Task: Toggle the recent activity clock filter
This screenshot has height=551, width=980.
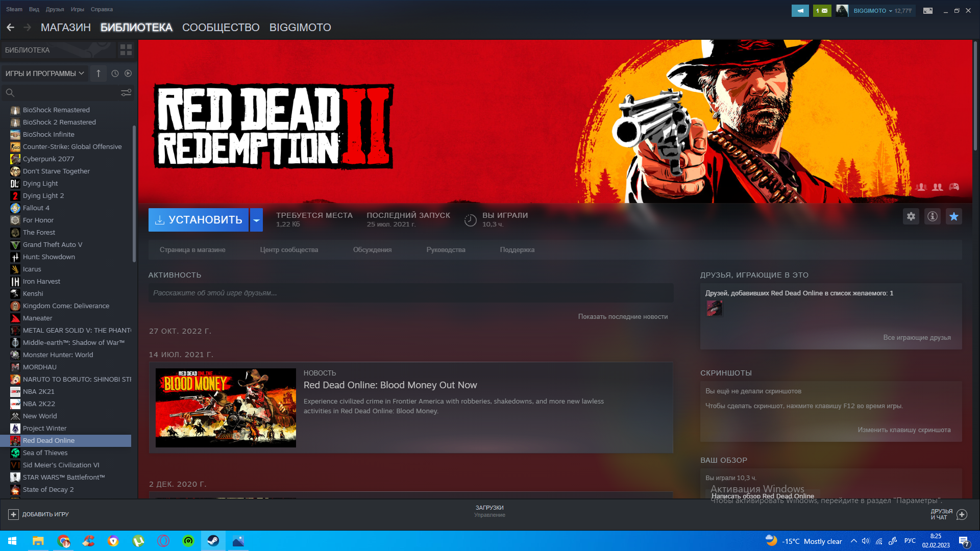Action: click(x=115, y=73)
